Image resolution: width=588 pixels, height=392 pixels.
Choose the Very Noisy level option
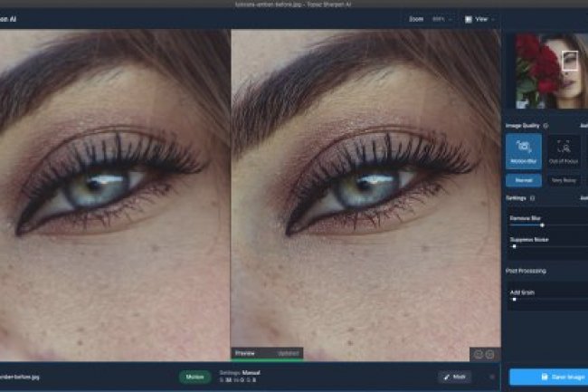coord(564,180)
